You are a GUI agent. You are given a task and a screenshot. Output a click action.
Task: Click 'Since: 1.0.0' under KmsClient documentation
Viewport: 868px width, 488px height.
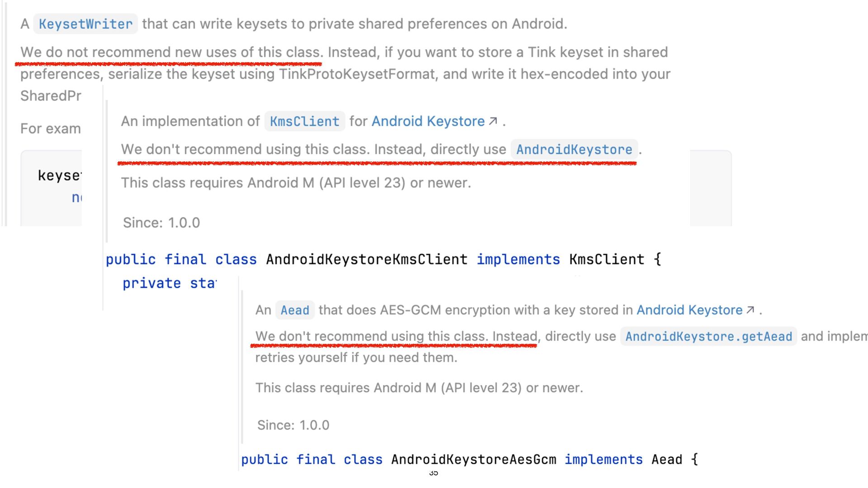coord(161,223)
